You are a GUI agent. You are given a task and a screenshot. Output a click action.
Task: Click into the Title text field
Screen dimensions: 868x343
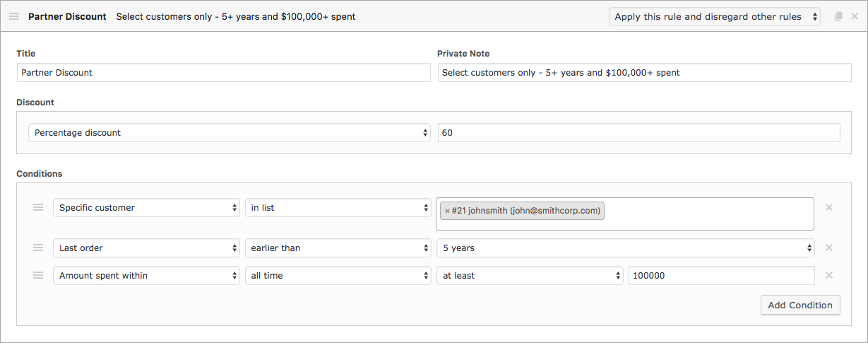[223, 72]
